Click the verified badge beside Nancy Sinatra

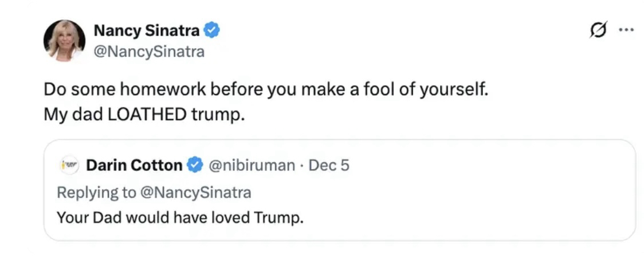click(x=213, y=30)
